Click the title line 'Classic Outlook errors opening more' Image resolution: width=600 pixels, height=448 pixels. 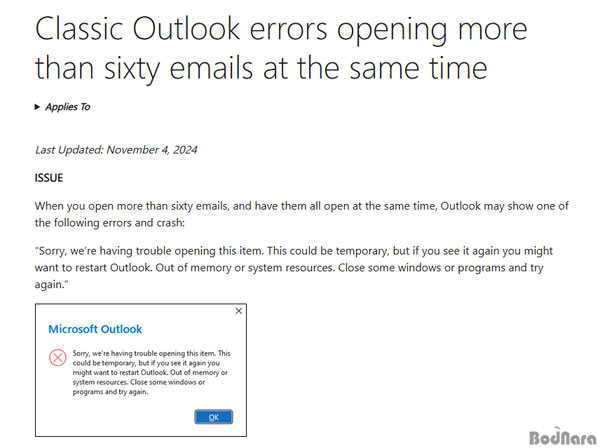281,29
